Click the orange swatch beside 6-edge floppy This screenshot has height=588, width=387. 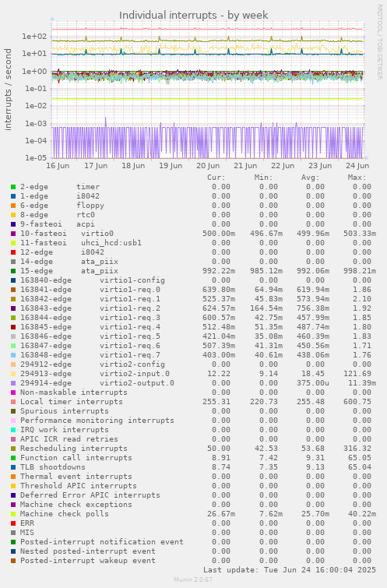tap(13, 206)
